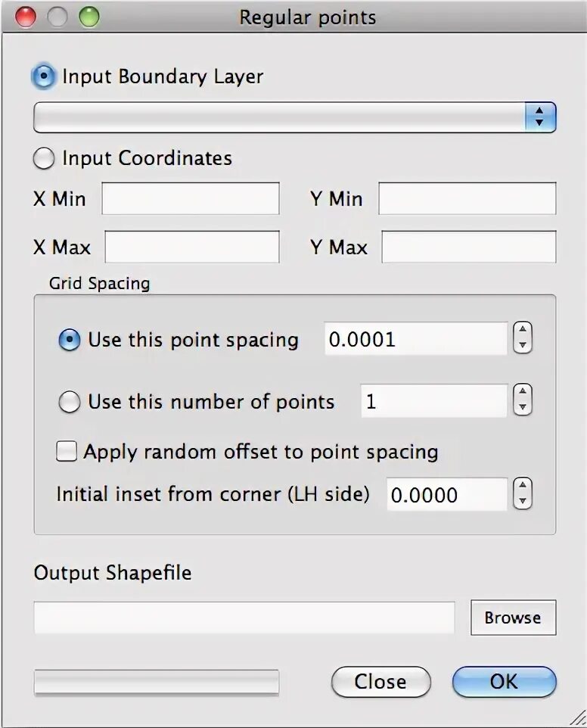Click the Y Min input field

pyautogui.click(x=467, y=199)
